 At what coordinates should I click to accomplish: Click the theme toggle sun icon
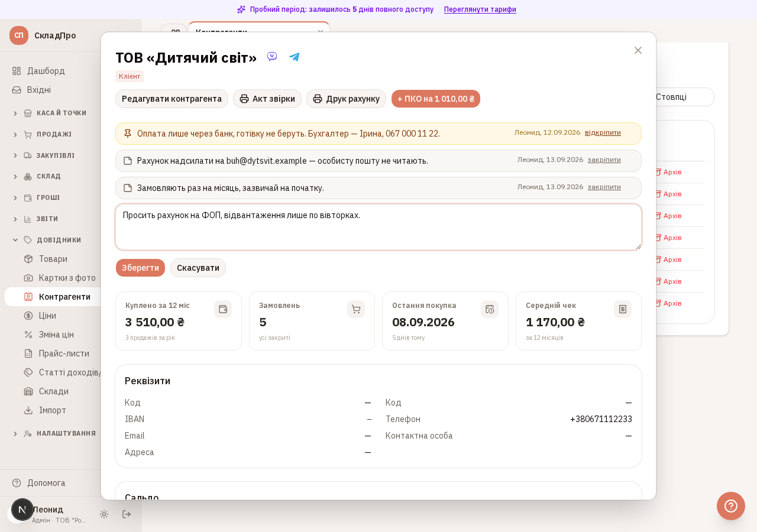104,514
